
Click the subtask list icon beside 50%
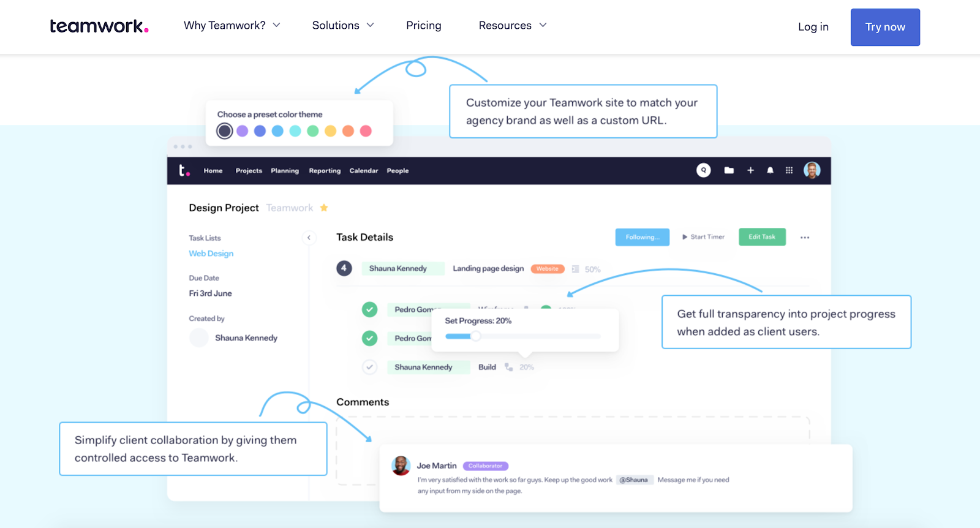[x=575, y=269]
